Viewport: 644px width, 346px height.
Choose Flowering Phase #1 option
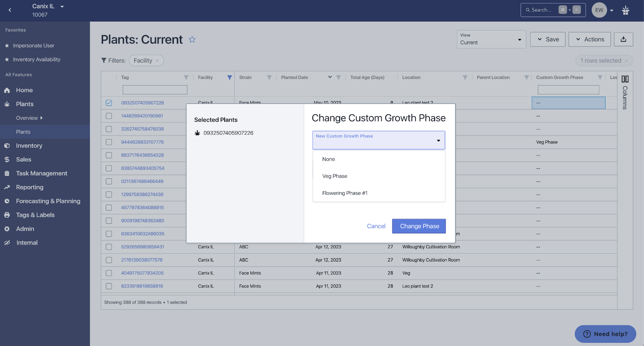(x=379, y=193)
